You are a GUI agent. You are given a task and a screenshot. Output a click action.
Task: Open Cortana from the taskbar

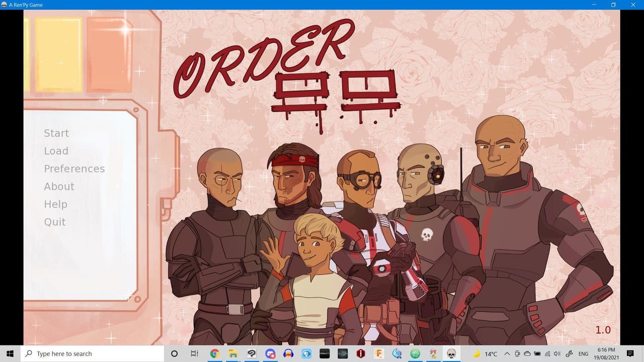175,353
